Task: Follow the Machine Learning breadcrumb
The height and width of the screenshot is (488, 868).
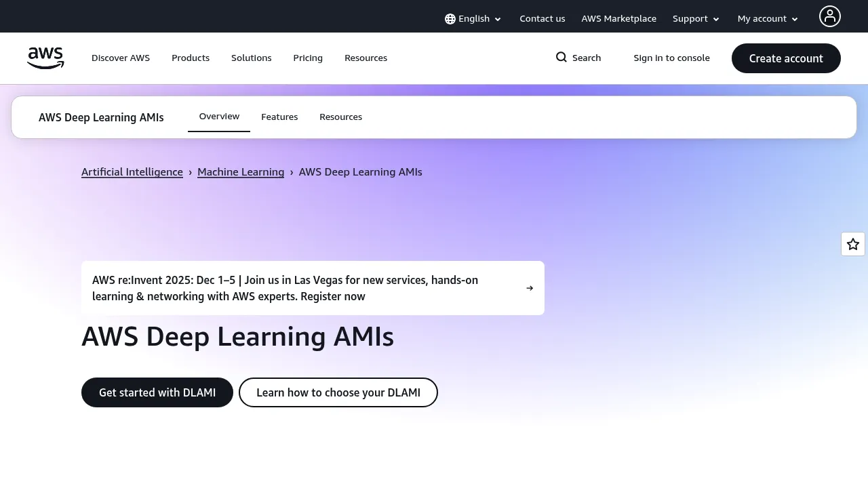Action: [241, 172]
